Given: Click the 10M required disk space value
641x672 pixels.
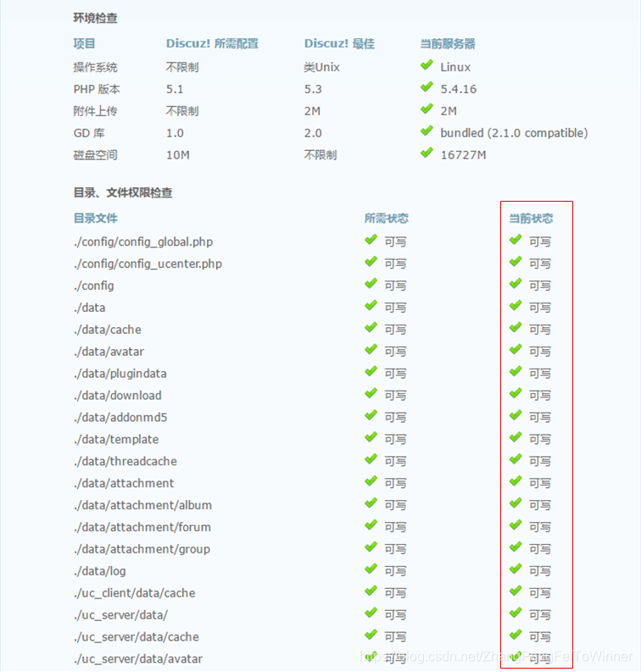Looking at the screenshot, I should tap(178, 155).
